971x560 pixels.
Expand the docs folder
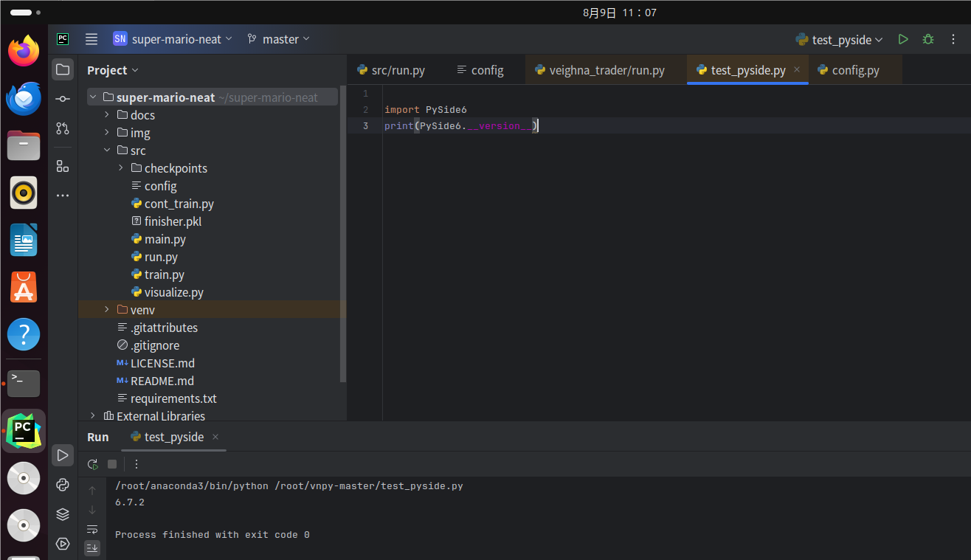107,115
